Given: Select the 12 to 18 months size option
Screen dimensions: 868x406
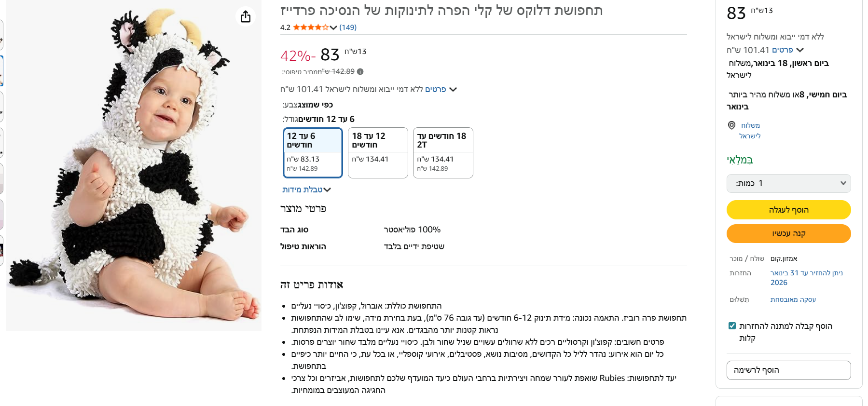Looking at the screenshot, I should tap(378, 152).
